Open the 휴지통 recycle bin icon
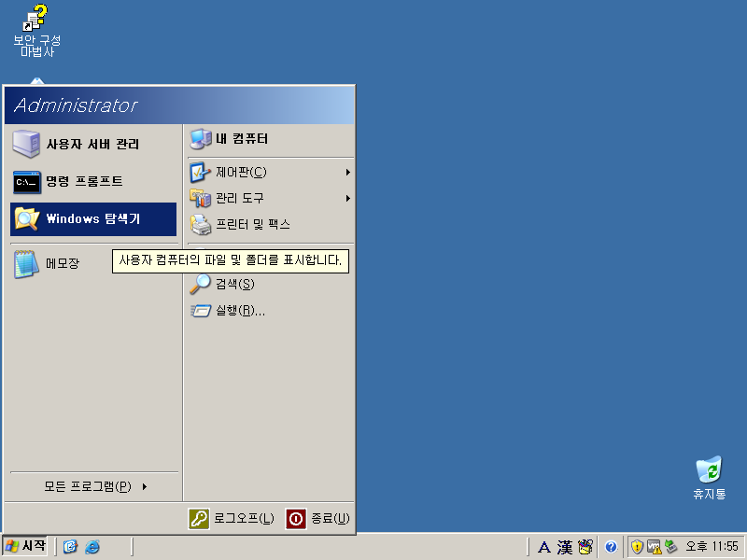 pos(709,478)
